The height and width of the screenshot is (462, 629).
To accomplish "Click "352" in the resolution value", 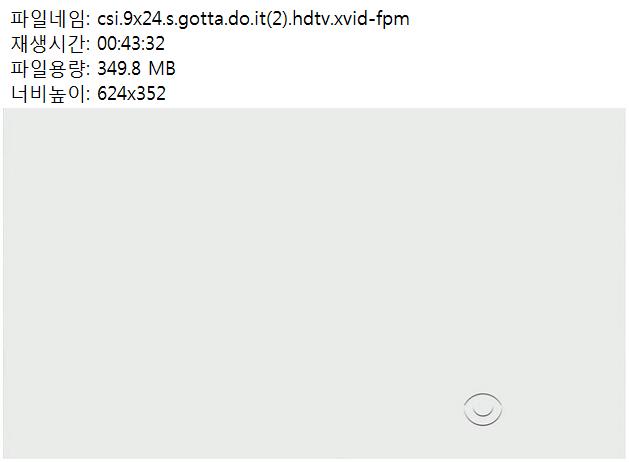I will click(151, 94).
